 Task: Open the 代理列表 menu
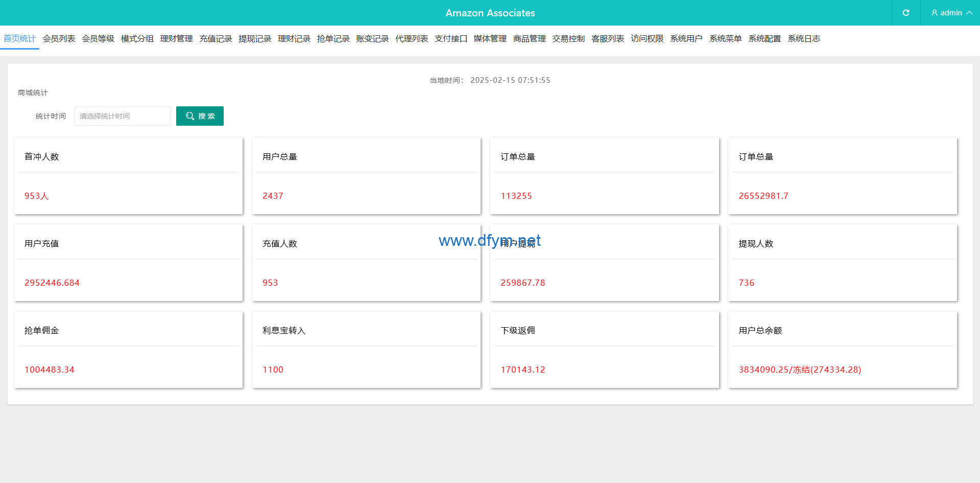pyautogui.click(x=412, y=39)
